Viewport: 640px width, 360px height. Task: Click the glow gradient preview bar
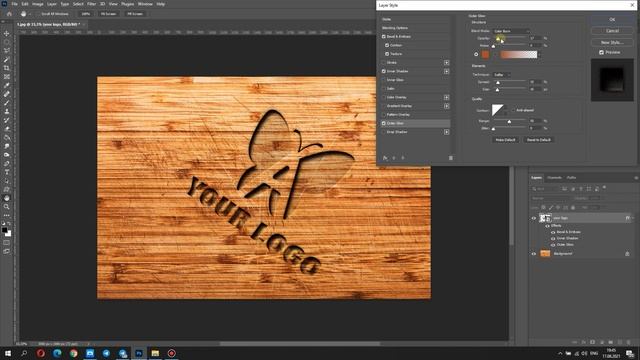519,54
